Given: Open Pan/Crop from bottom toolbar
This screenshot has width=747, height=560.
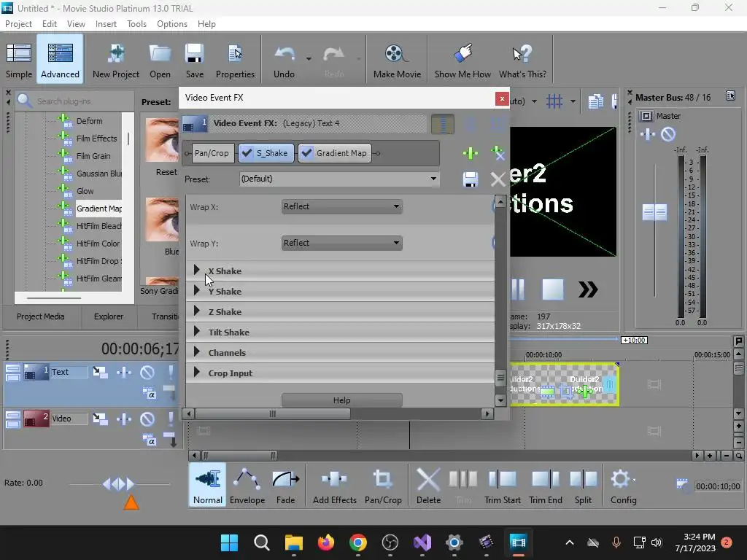Looking at the screenshot, I should tap(383, 486).
